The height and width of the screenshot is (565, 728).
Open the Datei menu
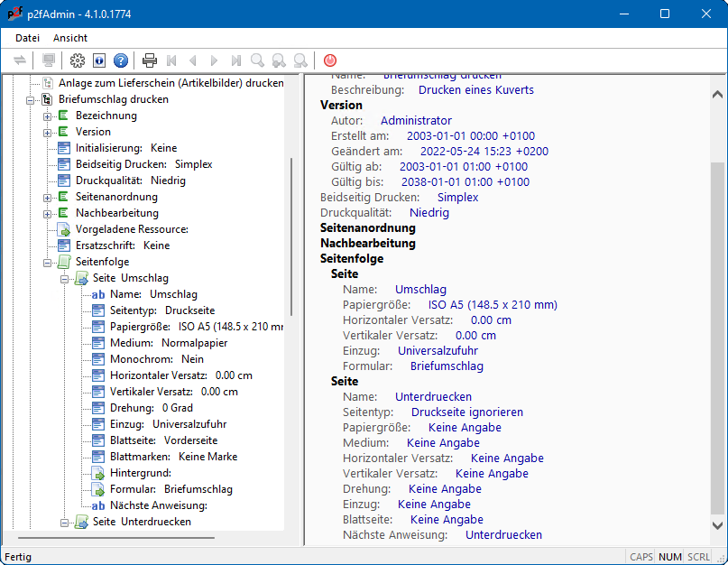[28, 38]
